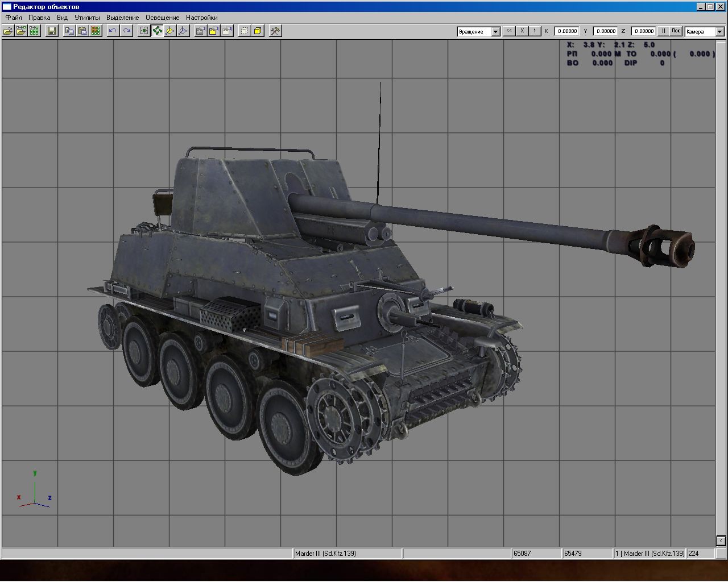Image resolution: width=728 pixels, height=582 pixels.
Task: Open the Освещение menu
Action: pos(162,18)
